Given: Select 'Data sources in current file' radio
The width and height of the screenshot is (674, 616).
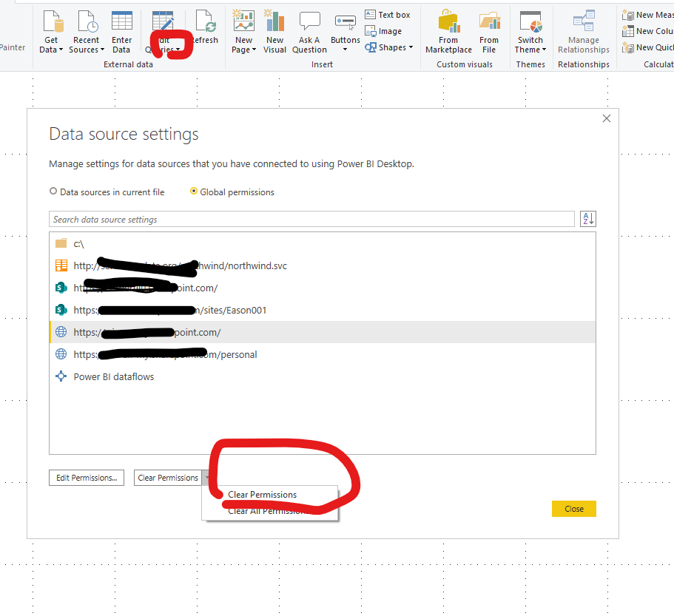Looking at the screenshot, I should coord(53,191).
